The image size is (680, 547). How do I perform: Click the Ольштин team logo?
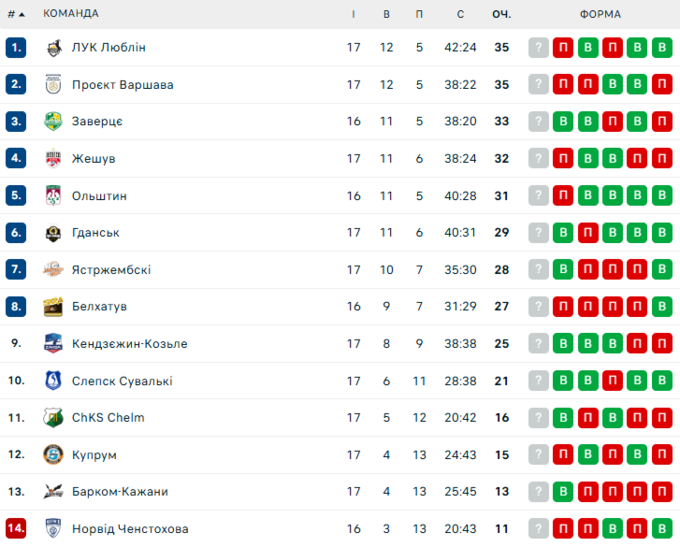pyautogui.click(x=54, y=196)
